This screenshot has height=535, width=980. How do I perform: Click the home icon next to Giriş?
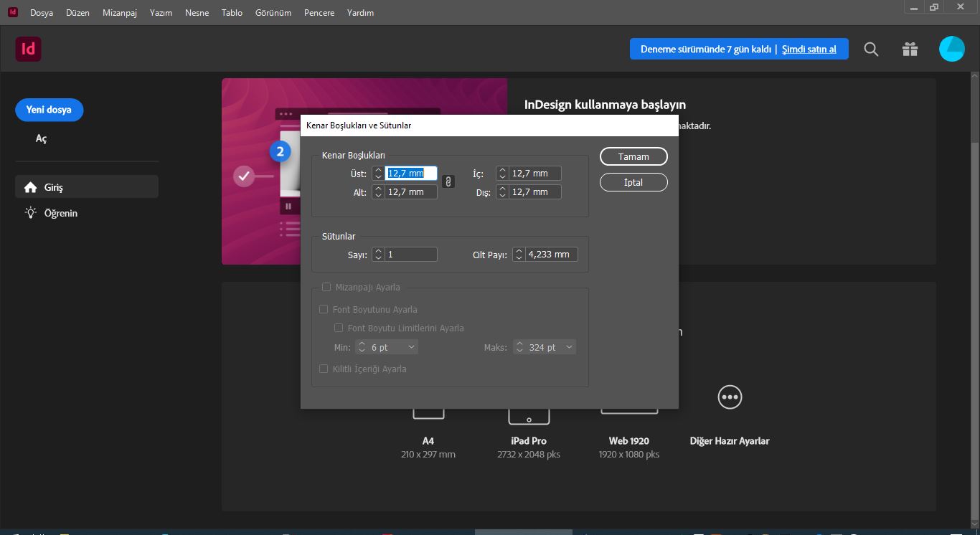[30, 187]
